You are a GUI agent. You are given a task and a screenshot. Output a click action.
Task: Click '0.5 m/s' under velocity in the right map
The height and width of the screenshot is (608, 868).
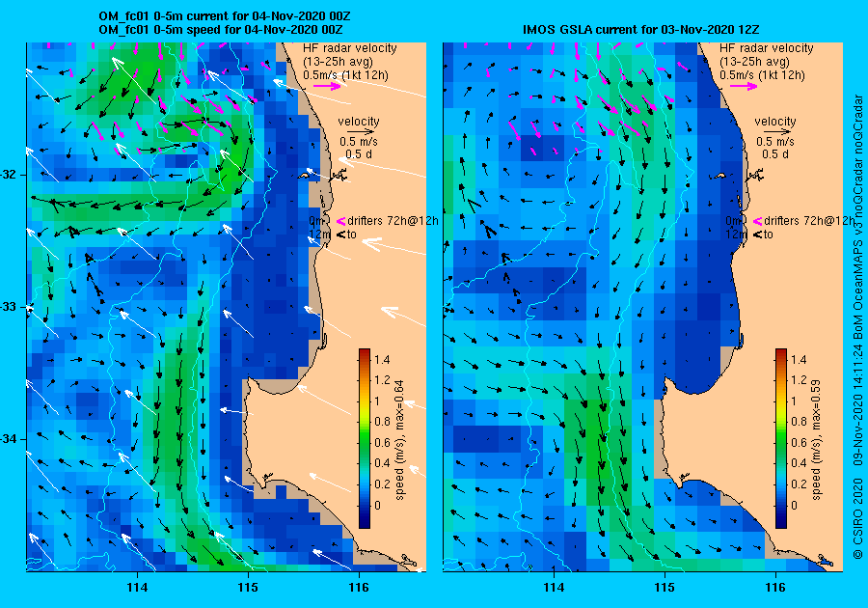[775, 142]
